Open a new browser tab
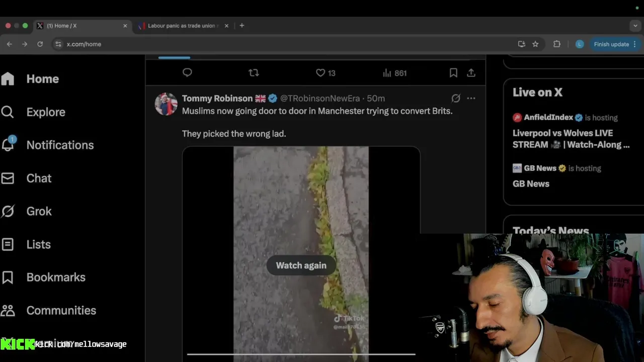Image resolution: width=644 pixels, height=362 pixels. [x=242, y=26]
